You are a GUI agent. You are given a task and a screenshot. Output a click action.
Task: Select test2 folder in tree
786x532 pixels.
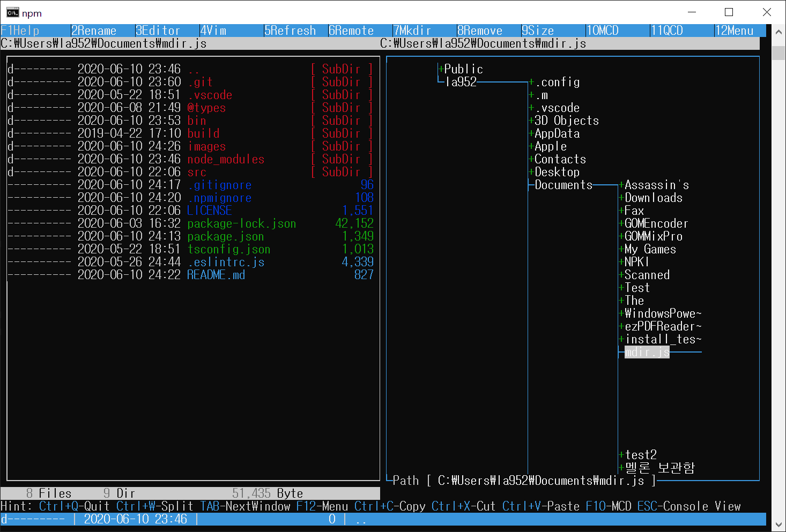click(641, 455)
